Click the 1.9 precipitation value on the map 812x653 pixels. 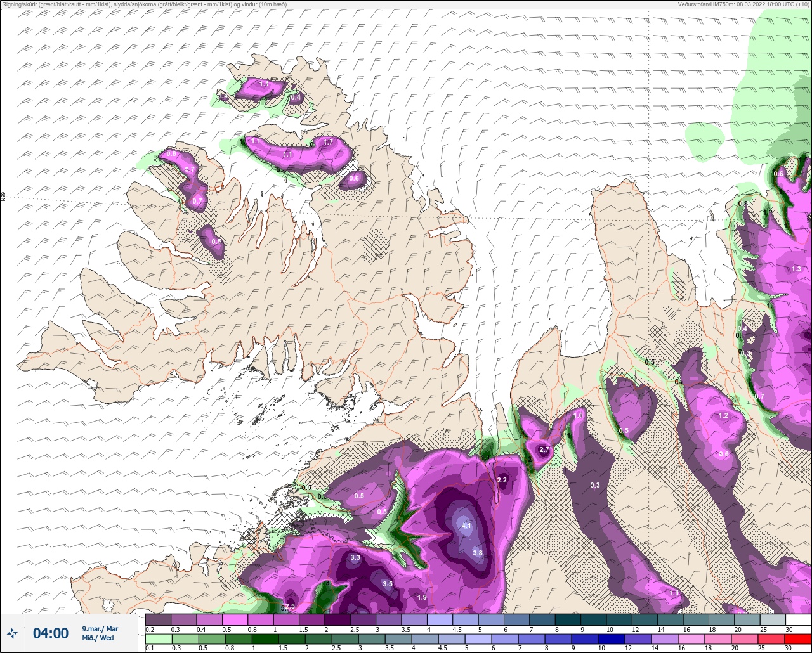(x=422, y=597)
